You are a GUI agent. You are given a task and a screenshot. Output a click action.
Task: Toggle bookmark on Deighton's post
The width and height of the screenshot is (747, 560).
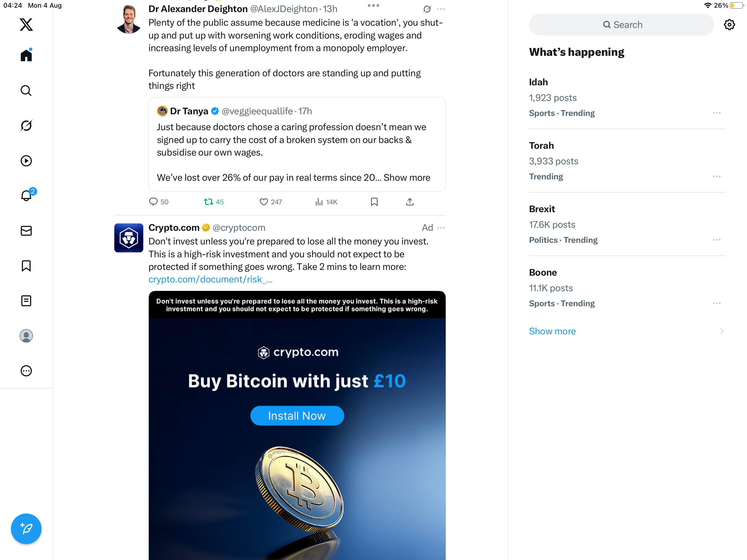[x=374, y=202]
